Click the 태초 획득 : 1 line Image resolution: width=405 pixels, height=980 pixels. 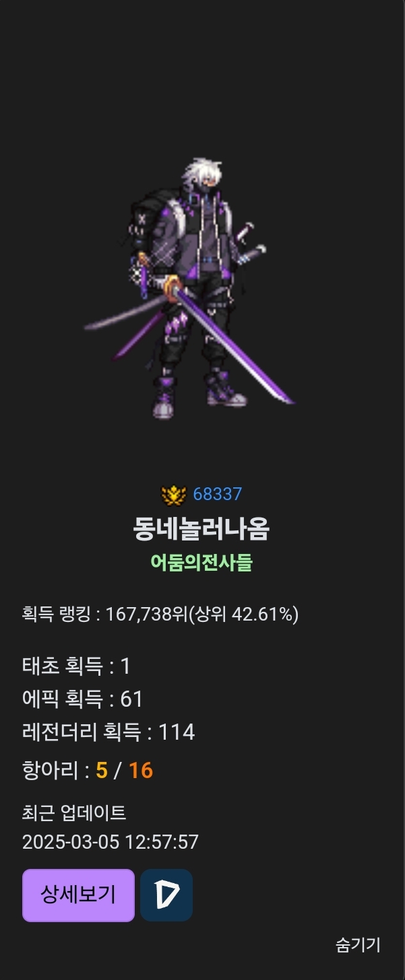[x=76, y=666]
